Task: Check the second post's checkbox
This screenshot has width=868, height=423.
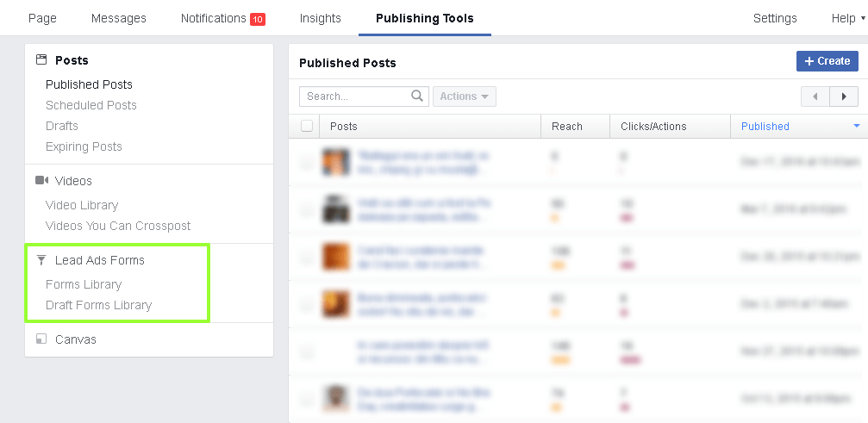Action: (x=307, y=209)
